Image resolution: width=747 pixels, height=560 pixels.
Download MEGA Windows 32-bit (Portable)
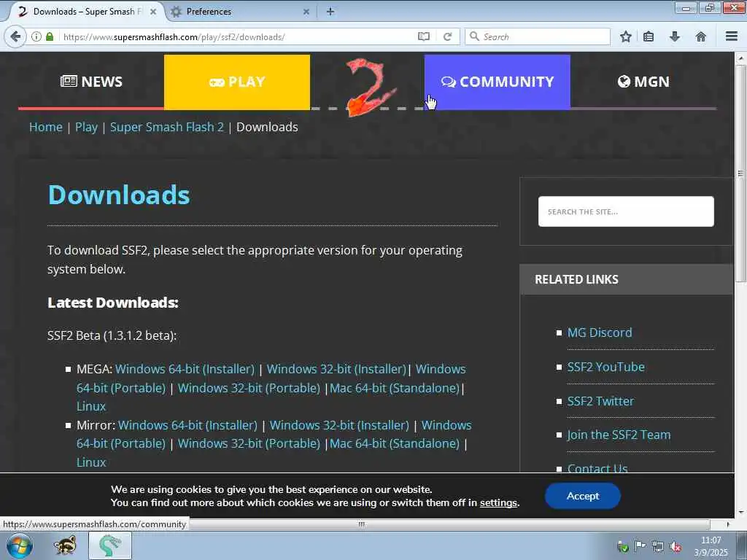(249, 388)
